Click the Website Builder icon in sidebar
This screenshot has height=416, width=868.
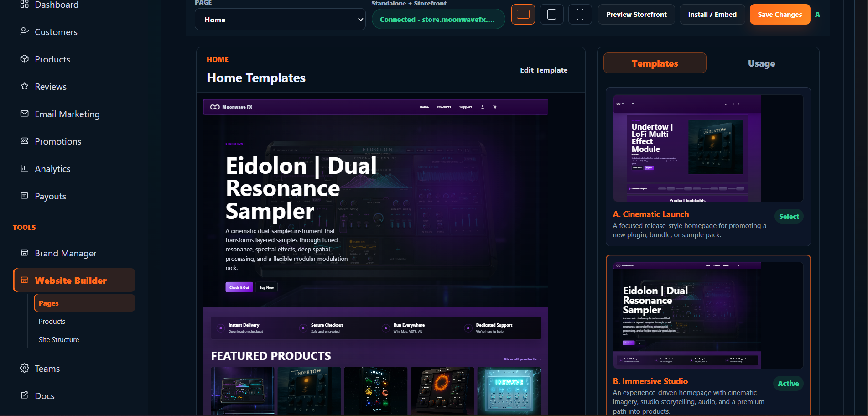click(x=25, y=280)
